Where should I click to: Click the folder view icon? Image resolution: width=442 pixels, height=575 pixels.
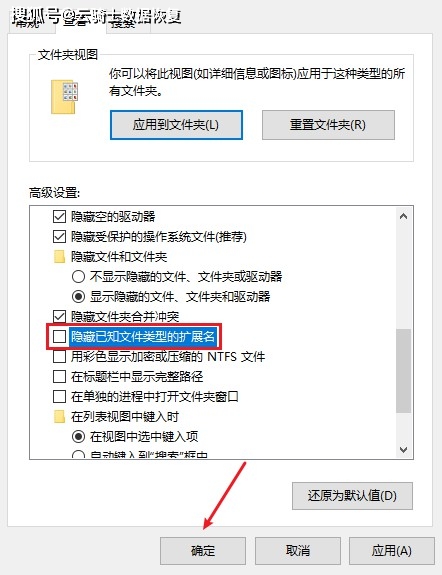(65, 97)
